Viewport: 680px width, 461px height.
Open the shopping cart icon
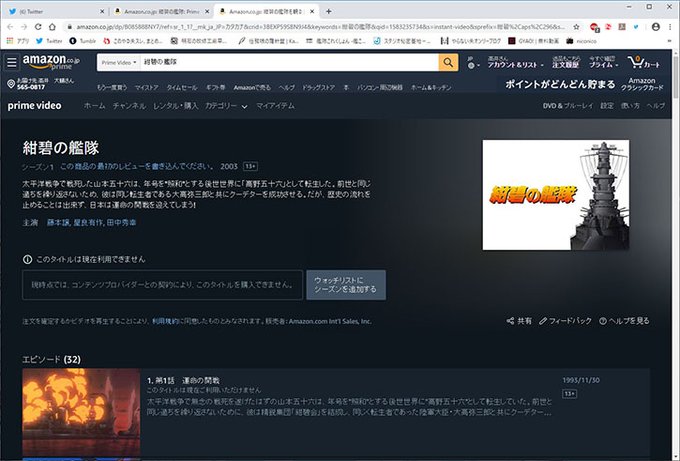[x=644, y=62]
